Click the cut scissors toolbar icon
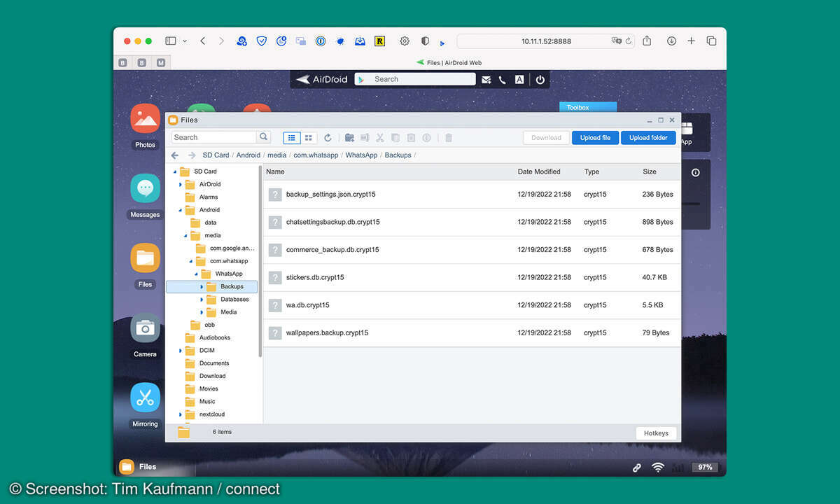 tap(380, 138)
